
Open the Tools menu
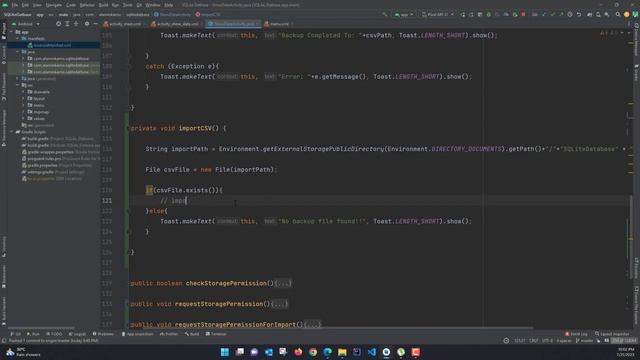coord(128,5)
